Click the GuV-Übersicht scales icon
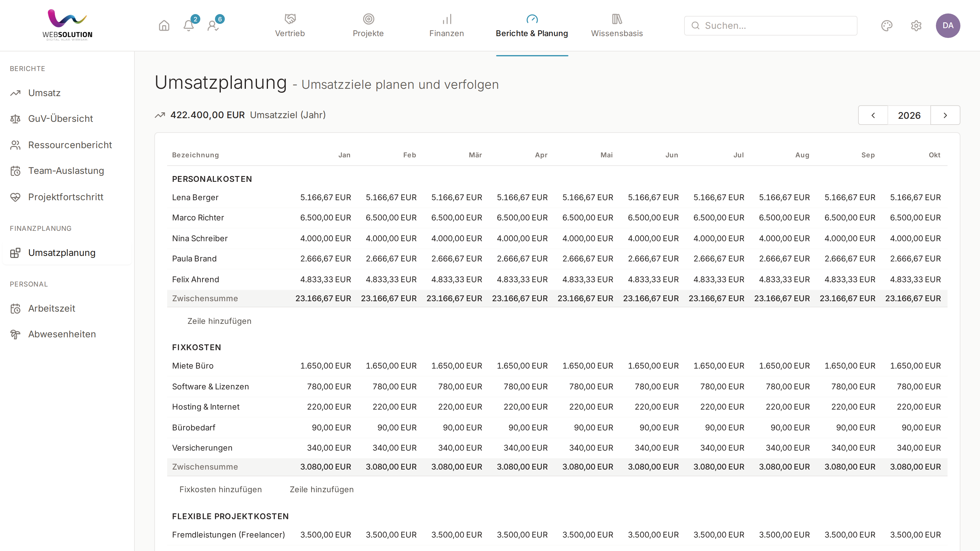Image resolution: width=980 pixels, height=551 pixels. coord(15,119)
